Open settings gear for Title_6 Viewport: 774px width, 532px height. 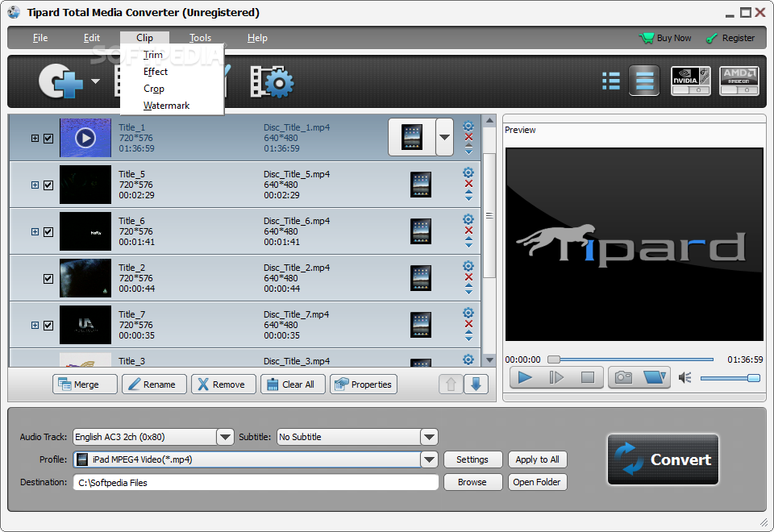(x=468, y=219)
